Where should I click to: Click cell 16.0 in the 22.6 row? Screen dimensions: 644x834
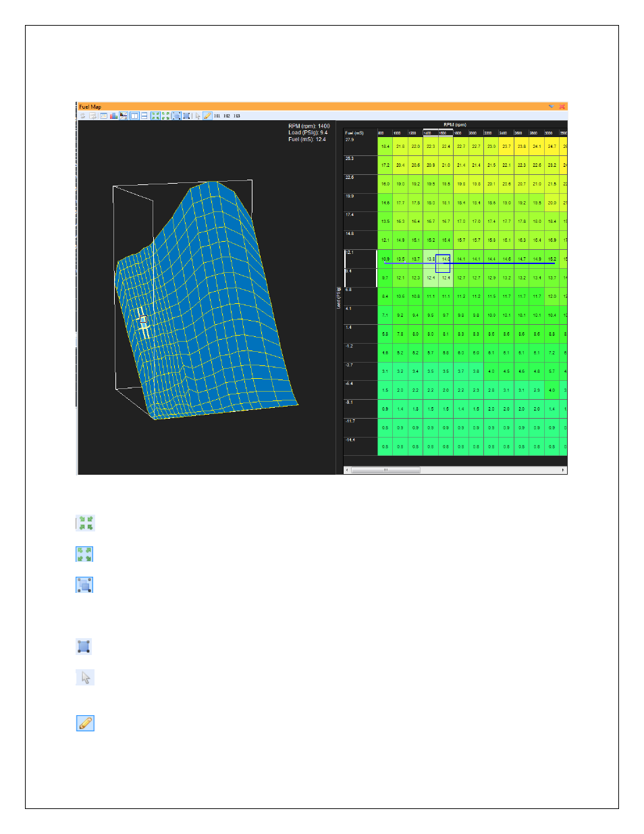tap(385, 184)
